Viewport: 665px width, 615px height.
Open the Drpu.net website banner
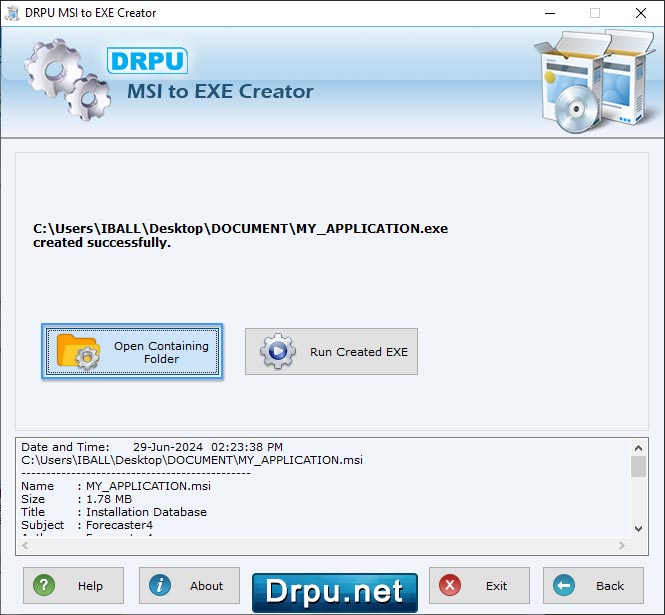335,592
